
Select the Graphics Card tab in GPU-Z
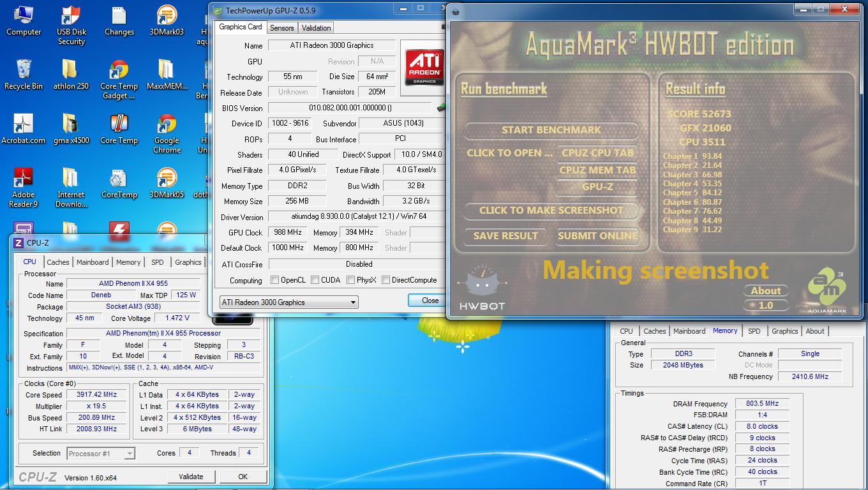241,27
